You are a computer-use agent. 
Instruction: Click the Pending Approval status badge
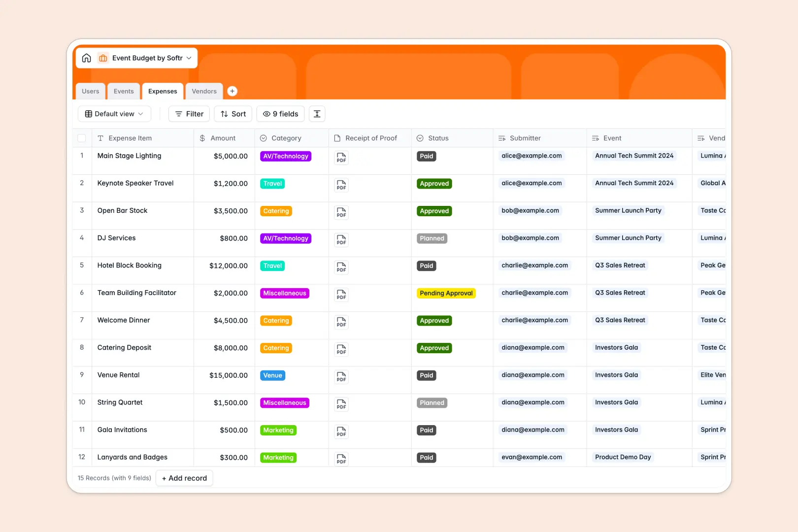point(446,293)
